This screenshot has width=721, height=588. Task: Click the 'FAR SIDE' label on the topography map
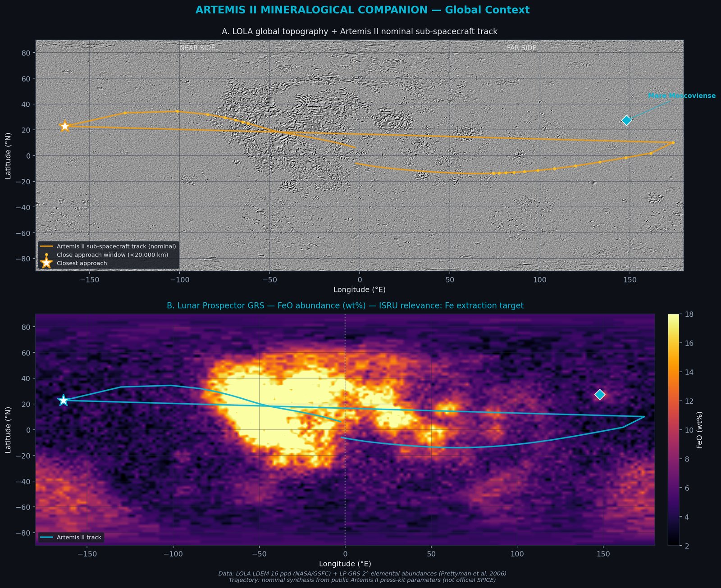pyautogui.click(x=521, y=48)
